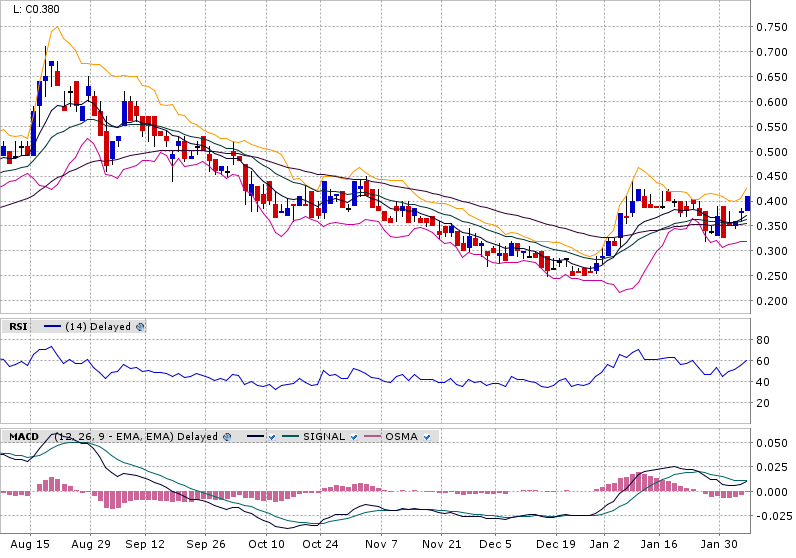Click the blue RSI line legend swatch
The image size is (796, 558).
[52, 326]
